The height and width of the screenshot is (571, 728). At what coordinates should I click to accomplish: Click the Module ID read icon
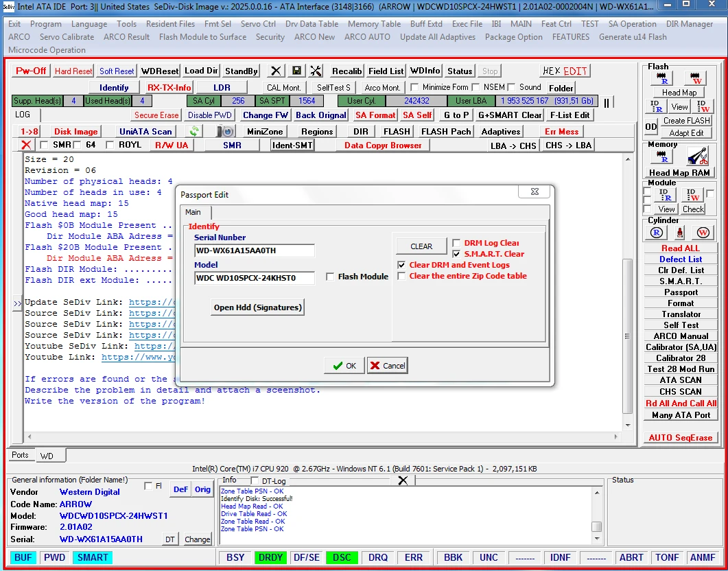[x=664, y=194]
